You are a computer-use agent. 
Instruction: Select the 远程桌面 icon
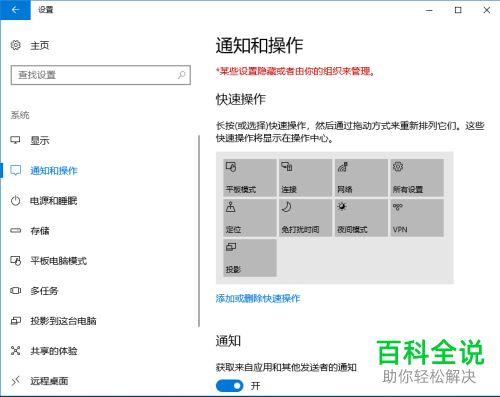[x=15, y=381]
